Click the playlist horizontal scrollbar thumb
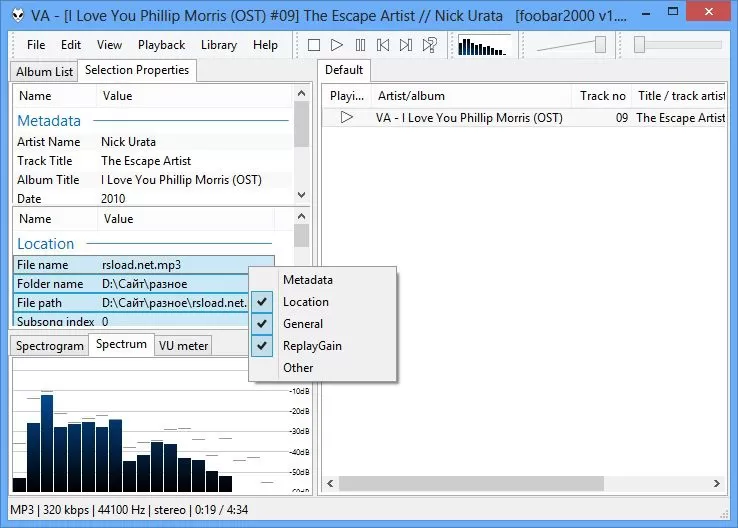The height and width of the screenshot is (528, 738). point(471,483)
